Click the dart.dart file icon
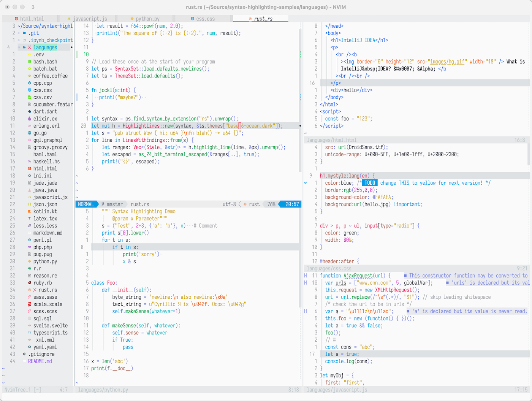 (30, 112)
